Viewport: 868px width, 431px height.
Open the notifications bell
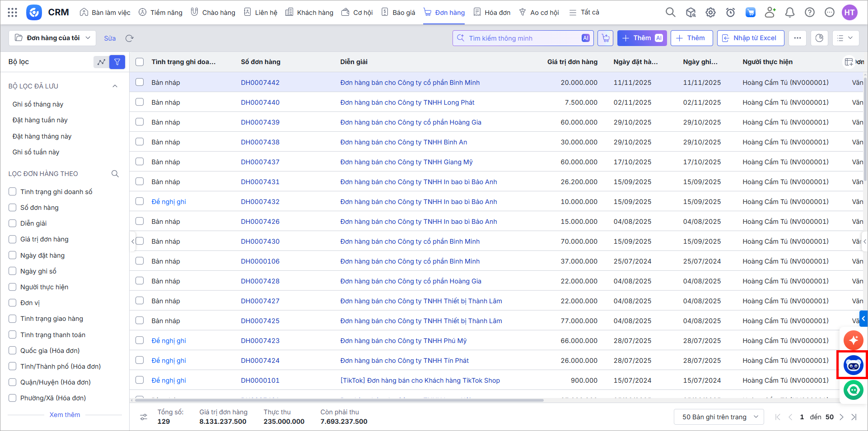pos(790,13)
